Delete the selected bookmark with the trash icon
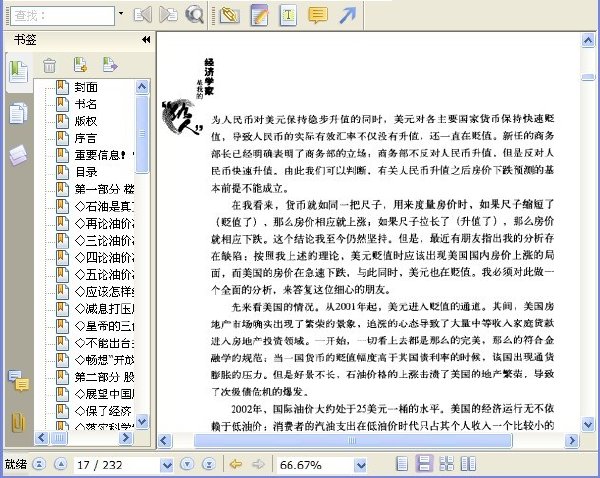The height and width of the screenshot is (478, 600). [49, 65]
